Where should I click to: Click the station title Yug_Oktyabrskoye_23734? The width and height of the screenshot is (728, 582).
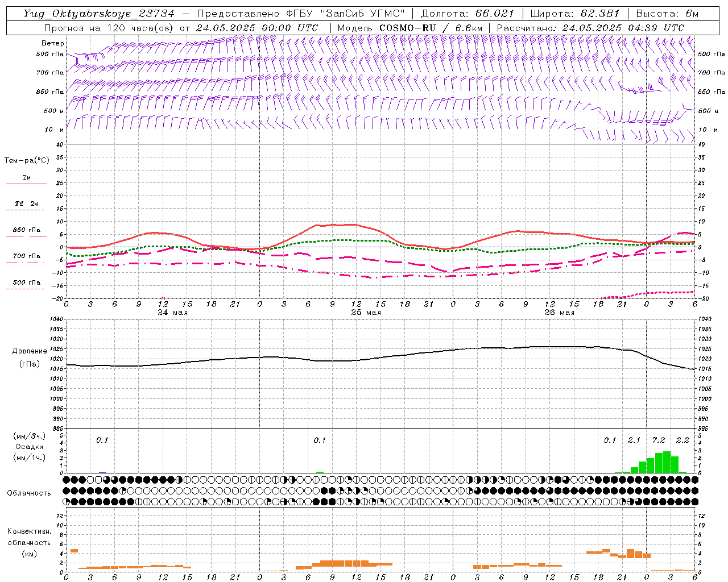pyautogui.click(x=99, y=14)
